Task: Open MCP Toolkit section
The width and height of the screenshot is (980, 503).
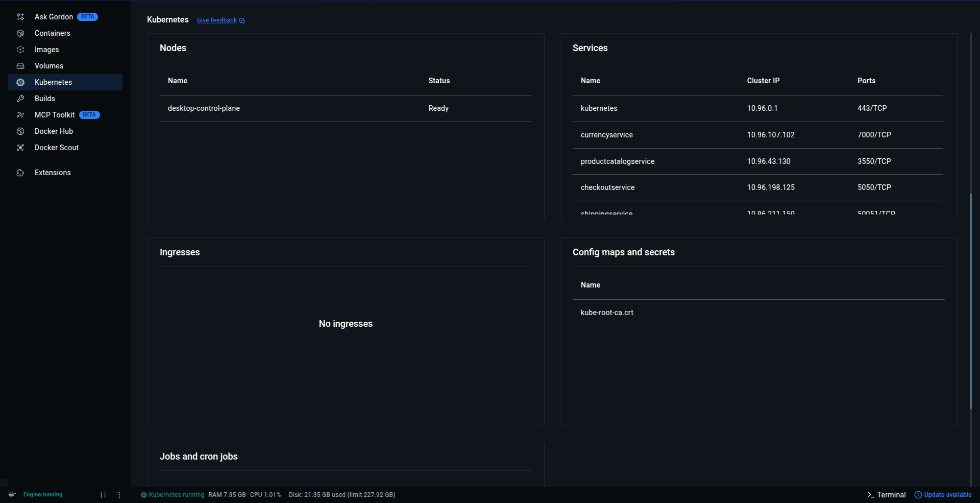Action: [x=65, y=115]
